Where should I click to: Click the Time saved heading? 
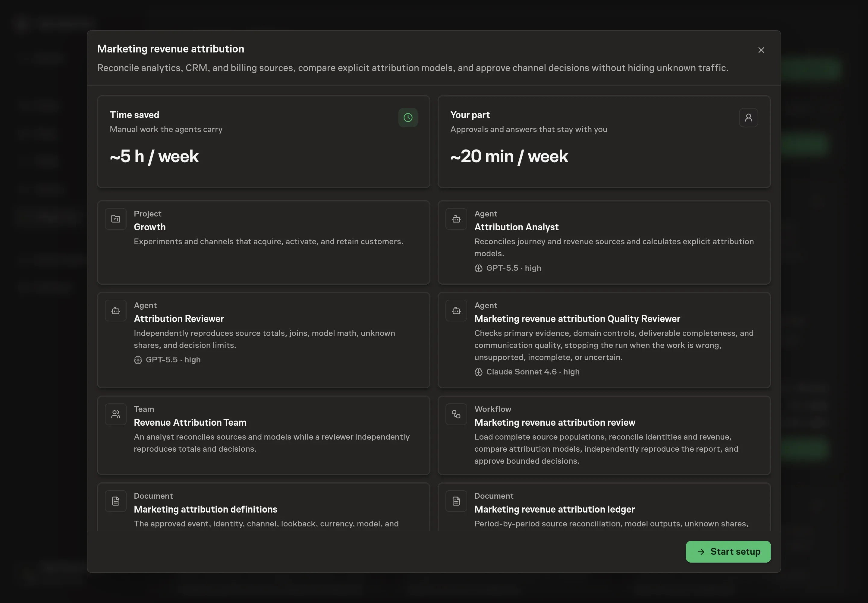pyautogui.click(x=134, y=115)
